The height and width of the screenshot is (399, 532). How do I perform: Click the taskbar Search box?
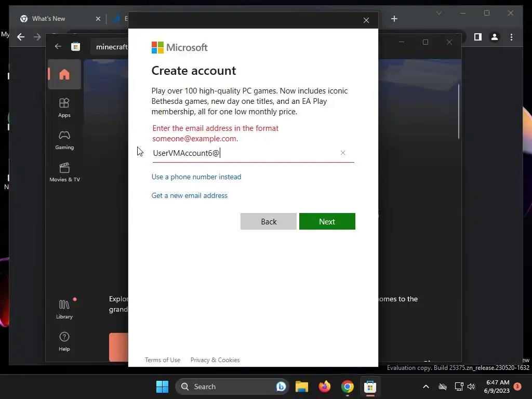coord(232,387)
